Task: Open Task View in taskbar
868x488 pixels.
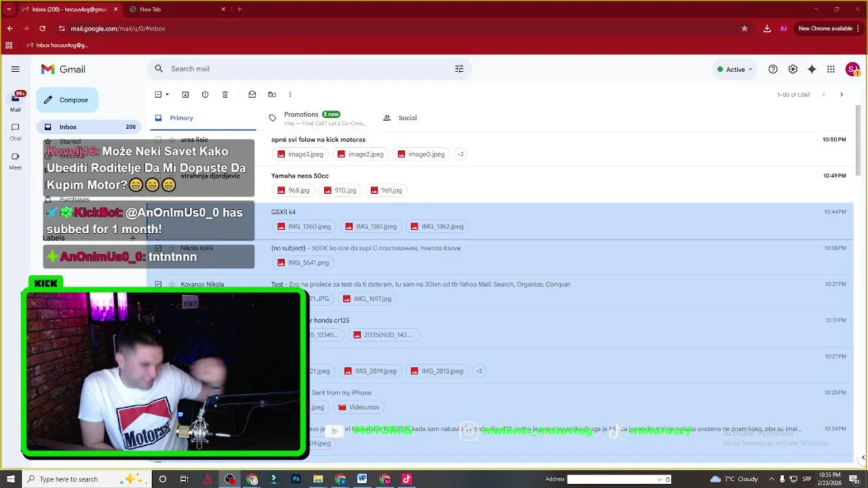Action: (184, 479)
